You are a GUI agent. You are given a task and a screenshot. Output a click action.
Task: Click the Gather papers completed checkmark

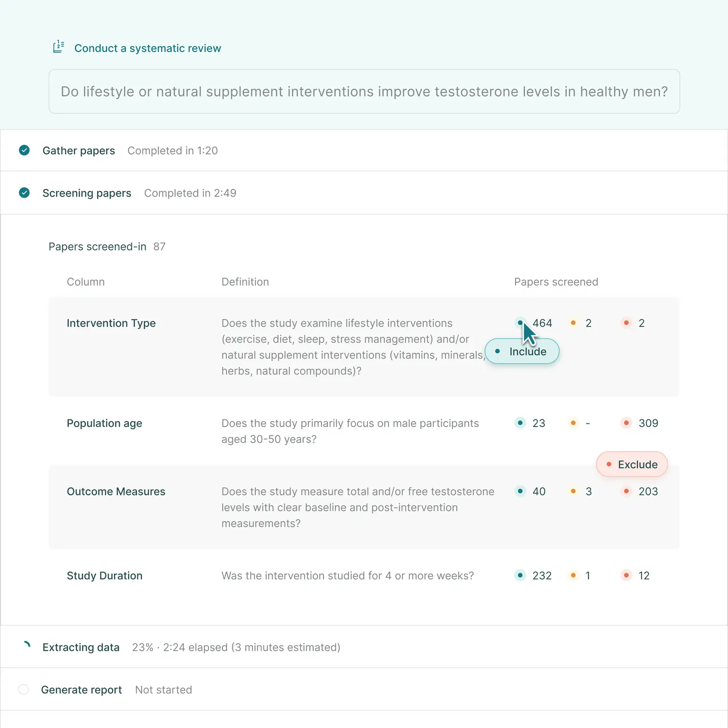click(24, 150)
